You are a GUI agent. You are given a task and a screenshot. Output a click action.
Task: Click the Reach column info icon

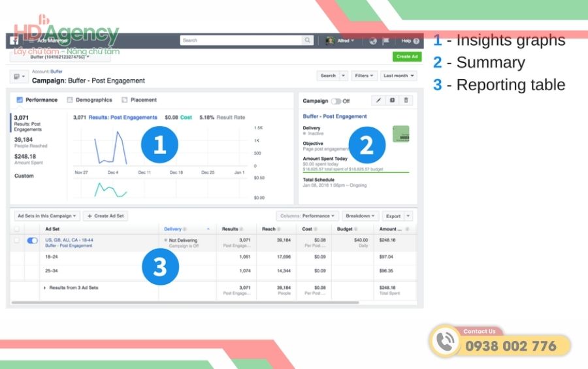[x=279, y=229]
